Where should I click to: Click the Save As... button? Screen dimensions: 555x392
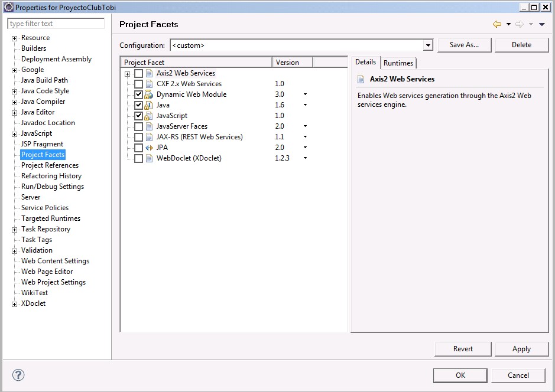pyautogui.click(x=465, y=45)
